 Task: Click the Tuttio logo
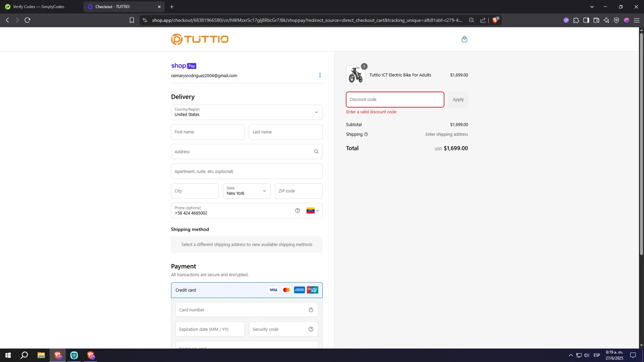point(200,39)
